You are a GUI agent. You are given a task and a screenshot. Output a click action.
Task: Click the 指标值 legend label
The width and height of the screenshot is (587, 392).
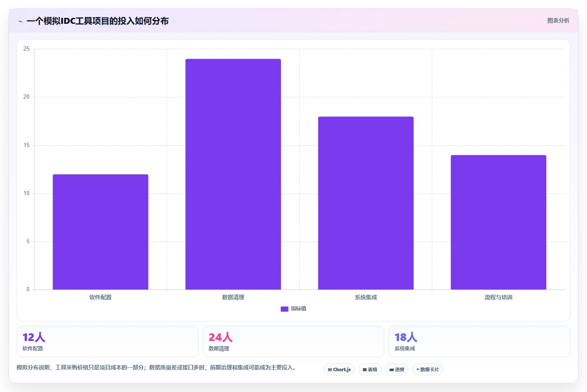coord(298,309)
